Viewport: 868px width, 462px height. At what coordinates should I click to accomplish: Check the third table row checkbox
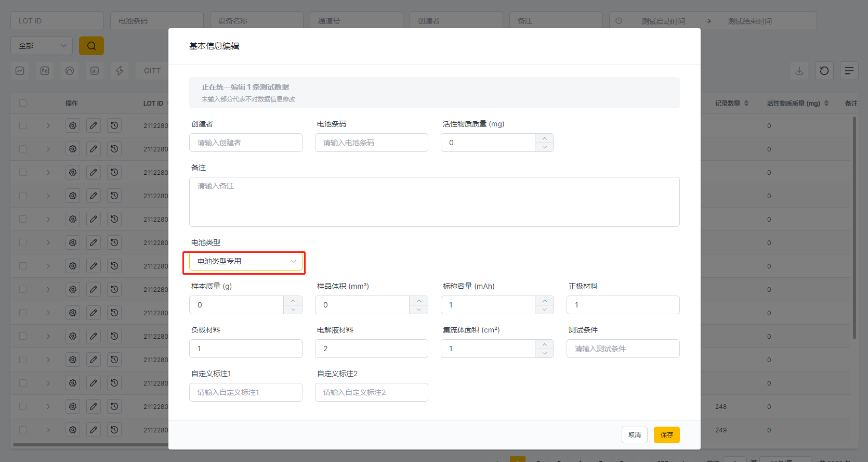click(x=23, y=172)
